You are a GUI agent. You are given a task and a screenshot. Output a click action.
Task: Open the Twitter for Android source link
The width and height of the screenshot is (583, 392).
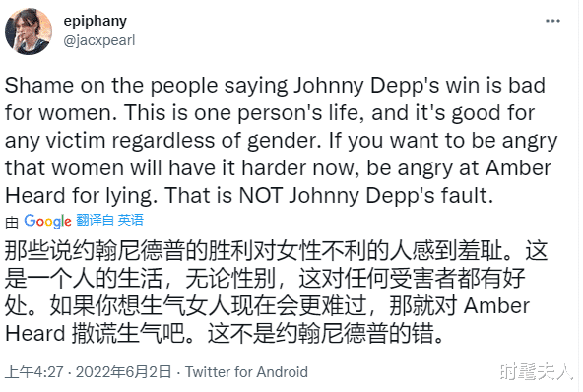click(x=246, y=372)
